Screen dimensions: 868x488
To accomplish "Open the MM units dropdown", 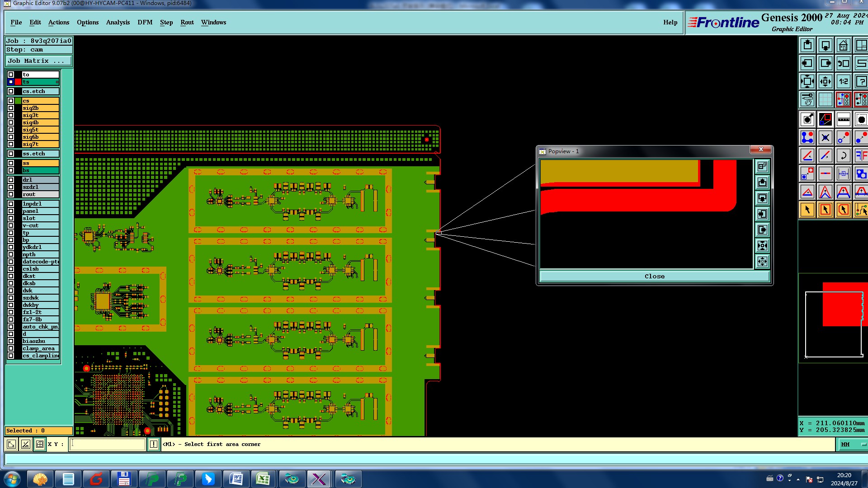I will pyautogui.click(x=852, y=445).
